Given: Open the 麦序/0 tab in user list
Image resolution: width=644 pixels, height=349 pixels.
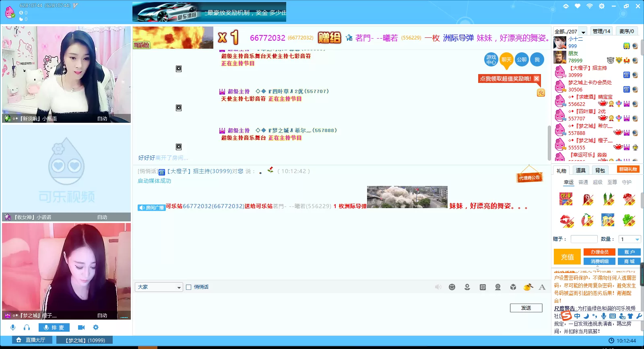Looking at the screenshot, I should coord(627,31).
